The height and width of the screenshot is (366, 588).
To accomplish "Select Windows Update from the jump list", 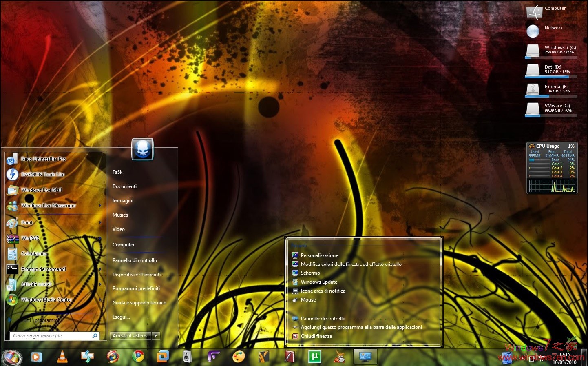I will click(319, 282).
